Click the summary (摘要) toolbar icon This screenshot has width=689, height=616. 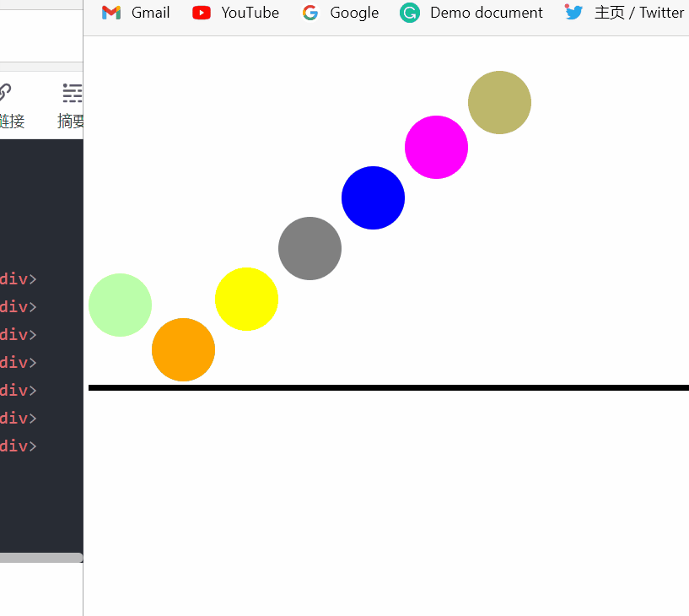click(x=72, y=93)
